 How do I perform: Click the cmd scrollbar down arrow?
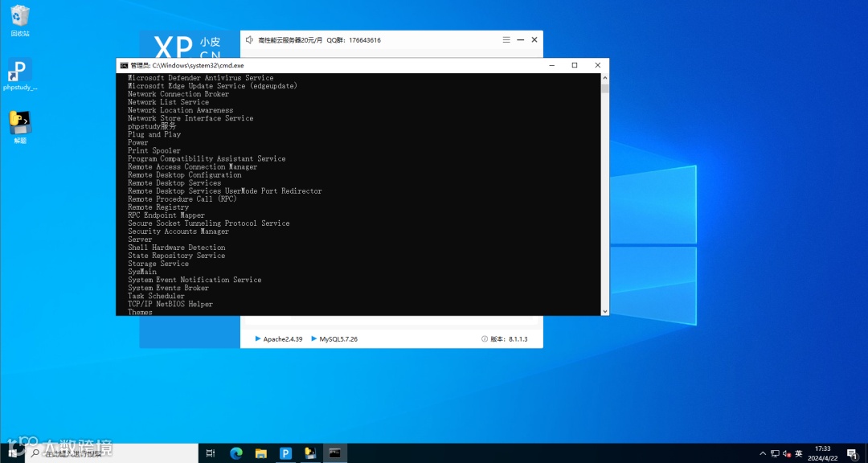604,311
